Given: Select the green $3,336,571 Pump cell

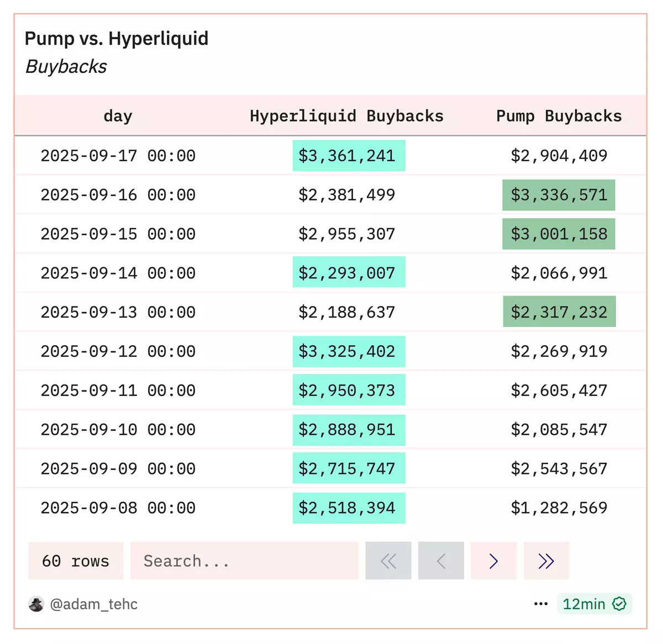Looking at the screenshot, I should click(559, 195).
